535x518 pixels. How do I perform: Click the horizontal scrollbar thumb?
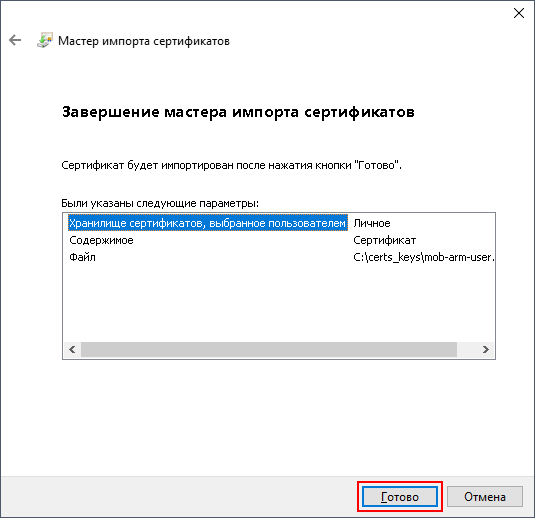tap(269, 349)
